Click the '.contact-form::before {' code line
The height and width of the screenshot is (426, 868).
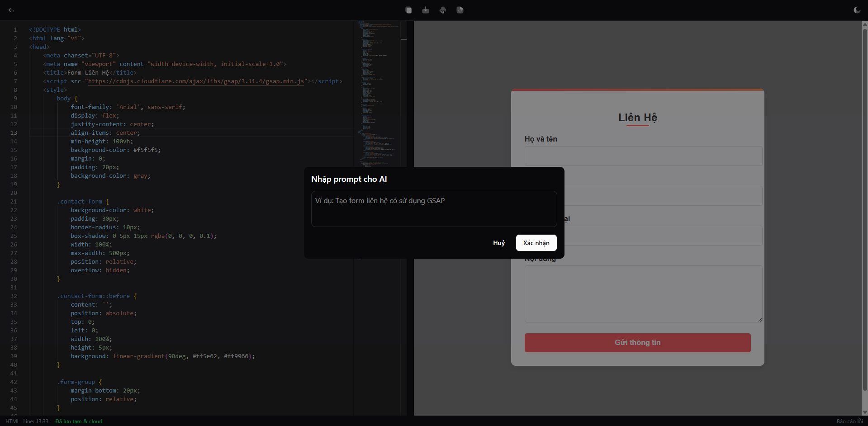tap(97, 296)
